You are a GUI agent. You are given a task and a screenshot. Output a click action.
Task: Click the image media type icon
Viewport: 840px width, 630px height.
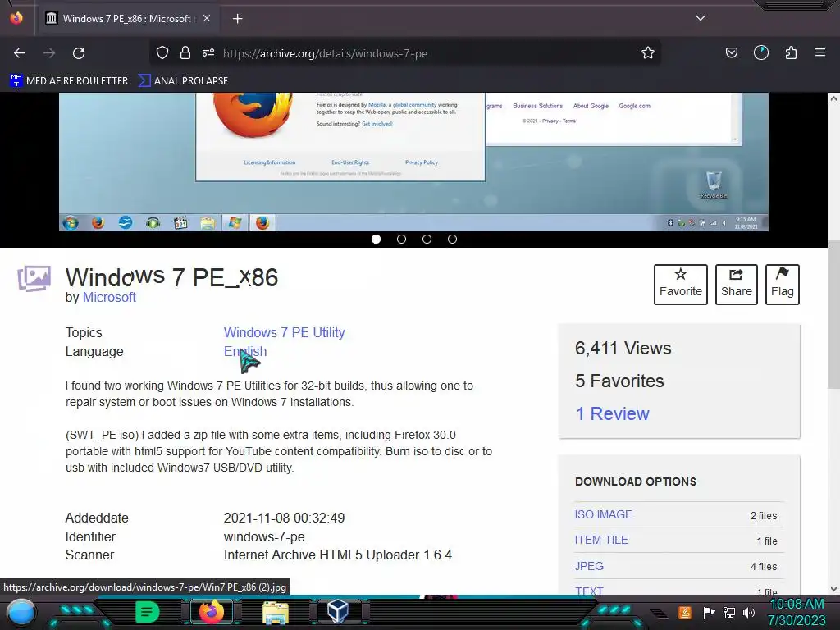pyautogui.click(x=34, y=279)
